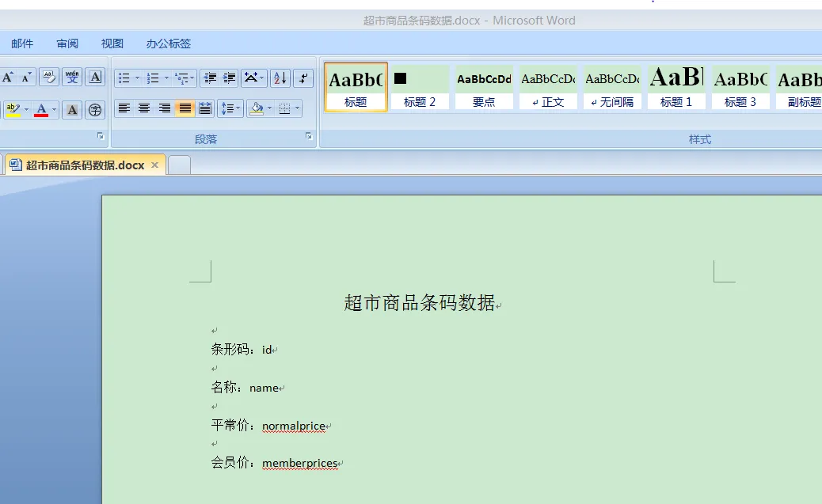
Task: Toggle Center alignment button
Action: (x=144, y=108)
